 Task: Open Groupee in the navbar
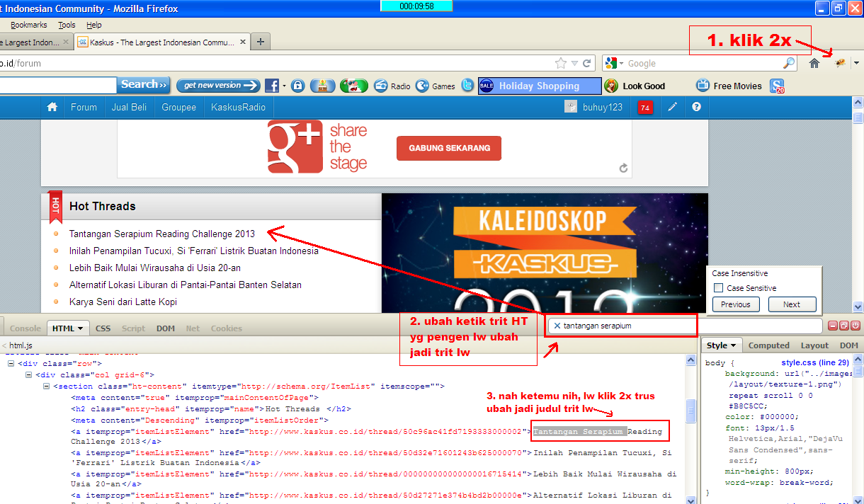coord(178,107)
